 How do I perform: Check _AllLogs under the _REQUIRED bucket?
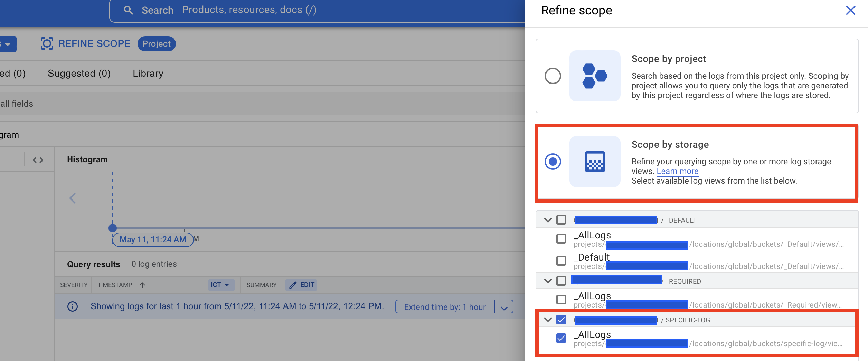561,300
